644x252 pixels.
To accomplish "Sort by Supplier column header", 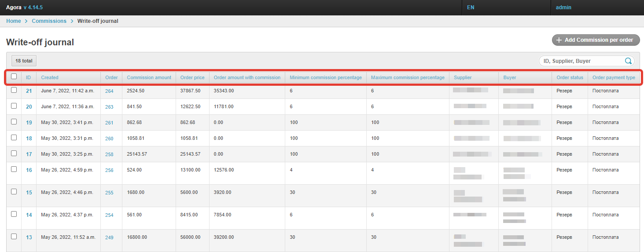I will tap(463, 77).
